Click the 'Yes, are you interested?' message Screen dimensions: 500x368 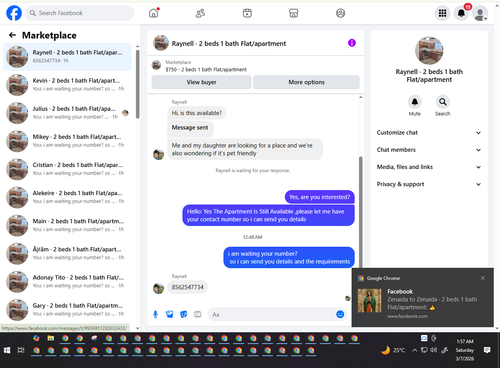click(319, 197)
